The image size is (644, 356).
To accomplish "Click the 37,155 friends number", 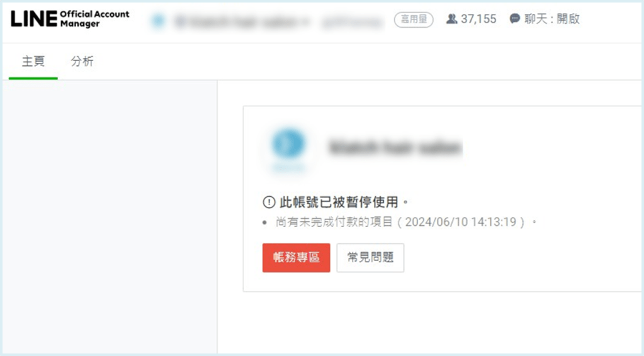I will pos(478,19).
